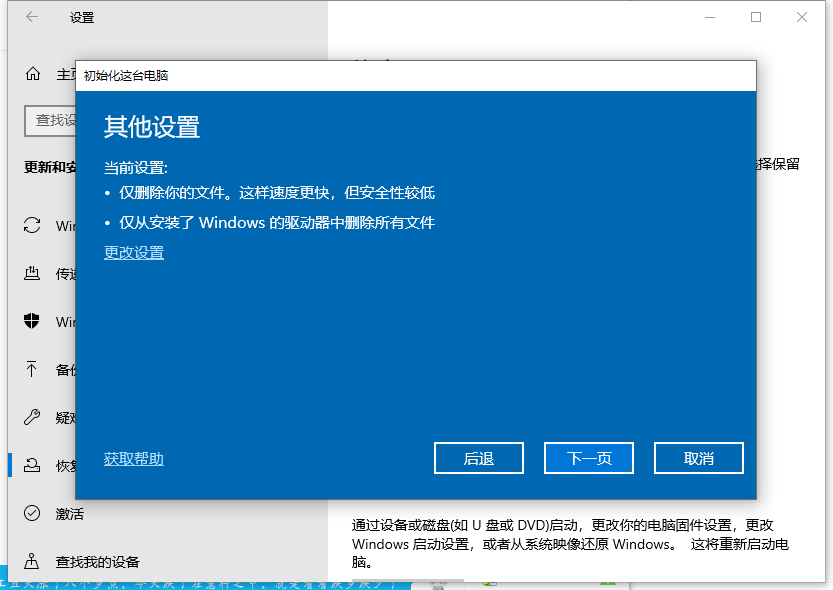The height and width of the screenshot is (590, 833).
Task: Click the 备份 backup arrow icon
Action: click(x=31, y=369)
